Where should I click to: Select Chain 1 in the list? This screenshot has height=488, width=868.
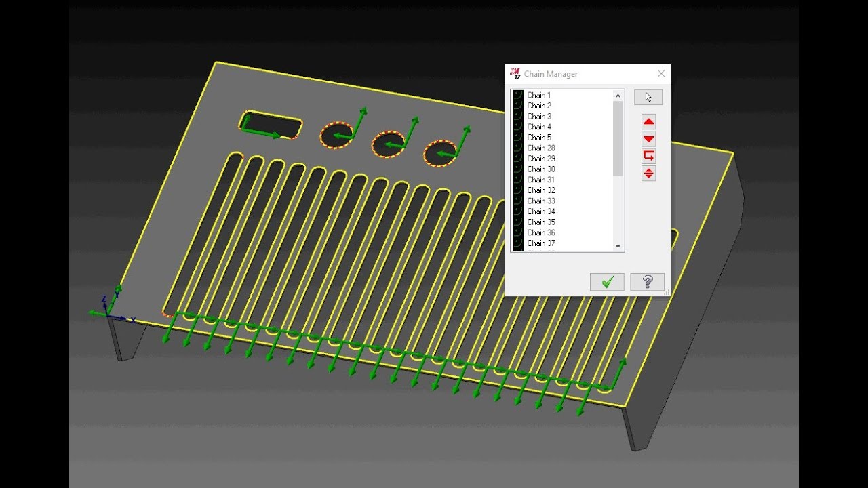(538, 96)
